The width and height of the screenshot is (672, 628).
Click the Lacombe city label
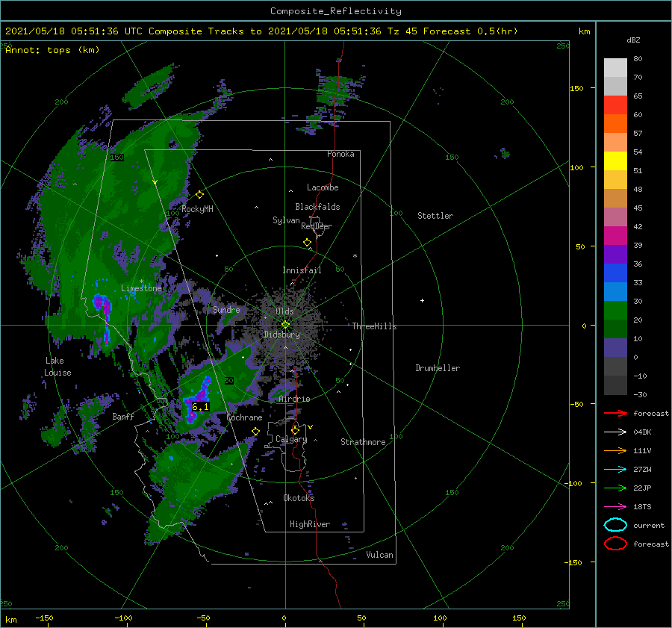coord(323,187)
